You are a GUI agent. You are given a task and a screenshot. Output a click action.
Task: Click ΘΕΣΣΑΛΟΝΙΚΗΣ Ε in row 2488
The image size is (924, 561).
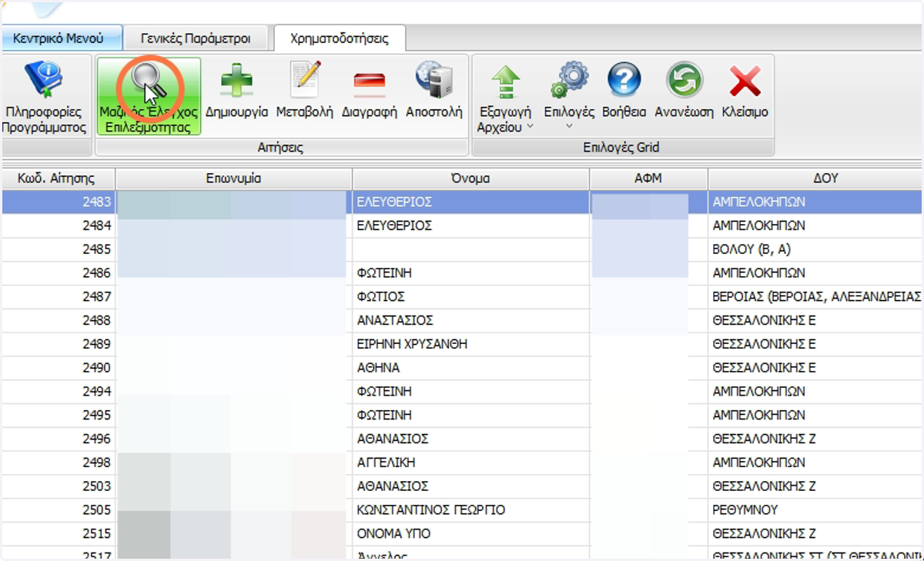[x=816, y=321]
